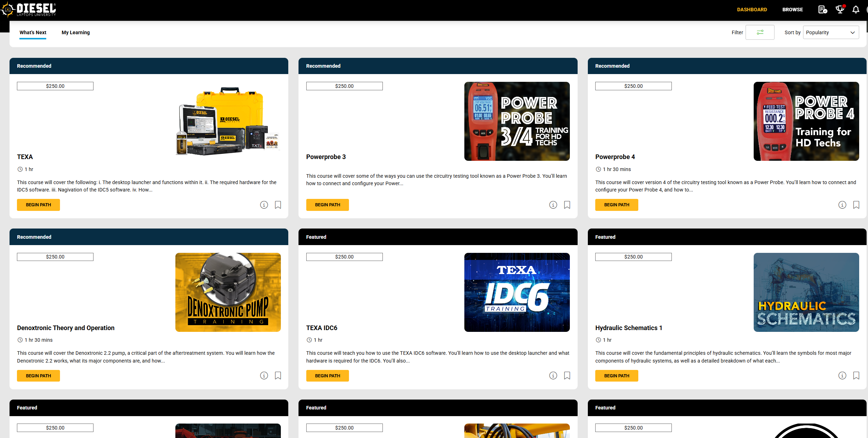Show info for Hydraulic Schematics 1

[842, 376]
